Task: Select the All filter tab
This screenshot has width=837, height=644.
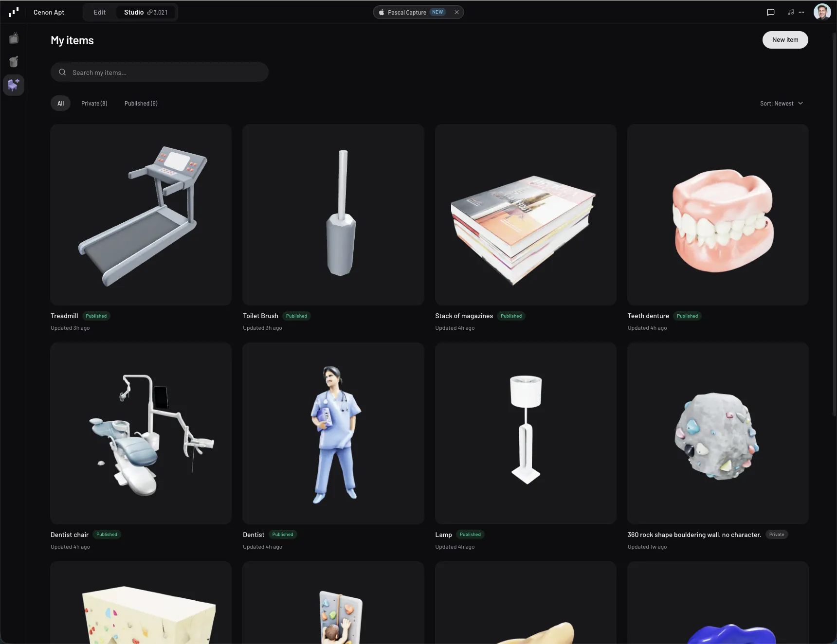Action: pos(60,103)
